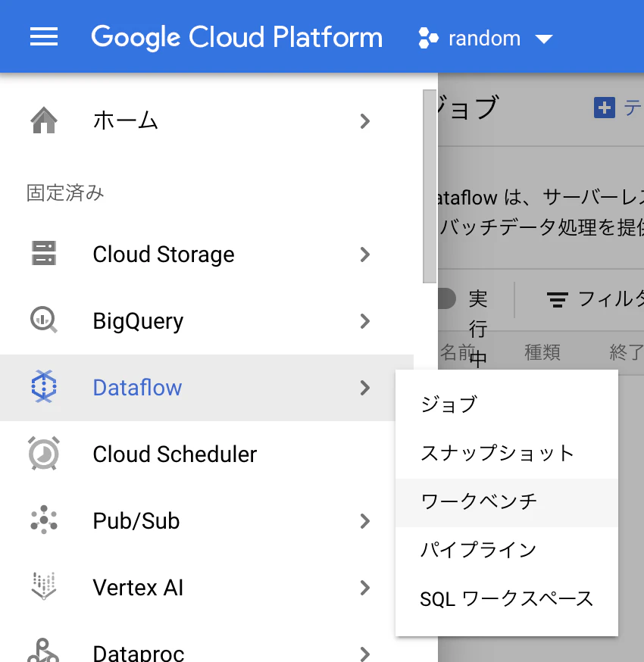Expand the BigQuery chevron
Screen dimensions: 644x662
pyautogui.click(x=365, y=321)
